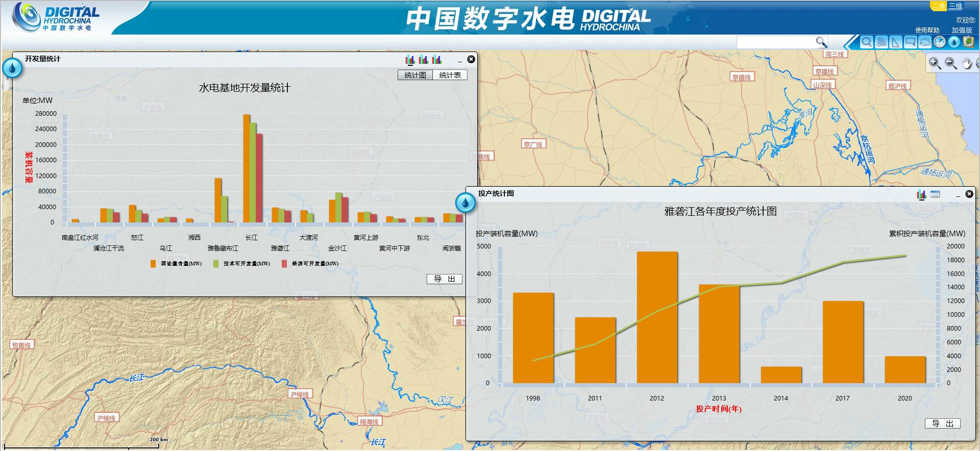Minimize the 开发量统计 panel
980x451 pixels.
pyautogui.click(x=459, y=60)
